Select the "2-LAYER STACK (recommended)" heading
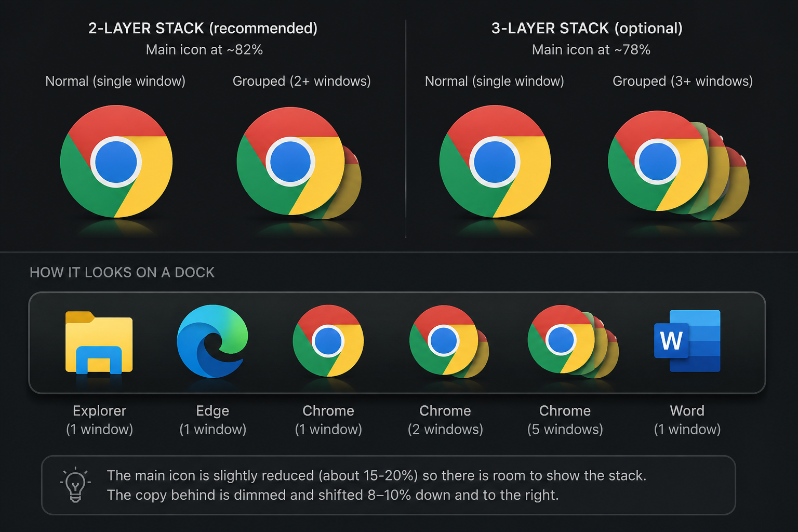The height and width of the screenshot is (532, 798). point(203,28)
